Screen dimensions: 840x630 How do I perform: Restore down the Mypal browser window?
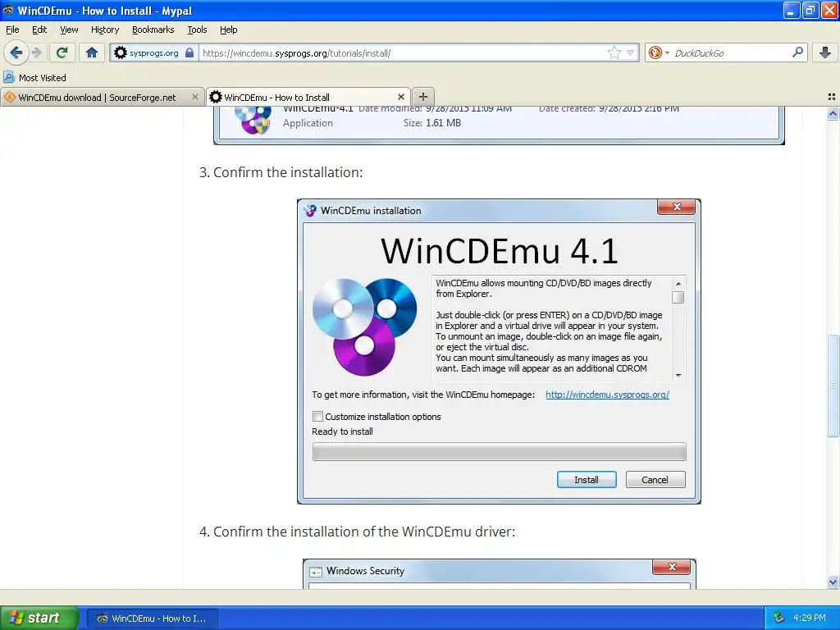[810, 10]
